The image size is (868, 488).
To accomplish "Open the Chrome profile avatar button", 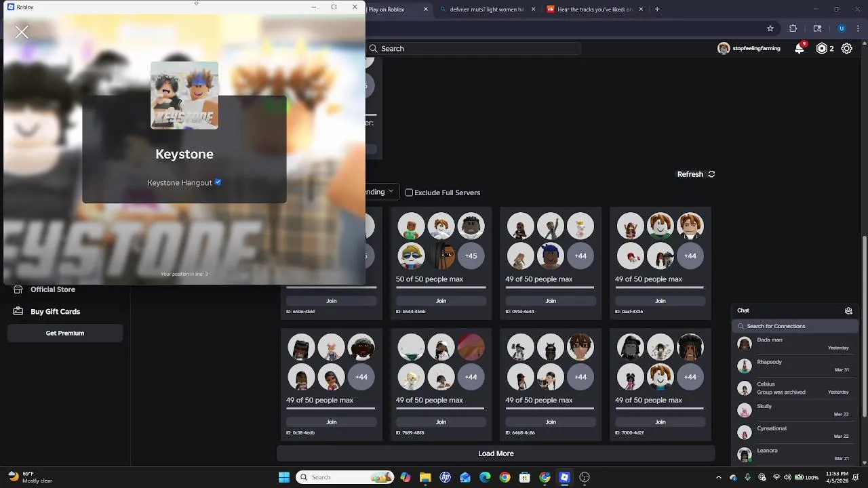I will coord(842,28).
